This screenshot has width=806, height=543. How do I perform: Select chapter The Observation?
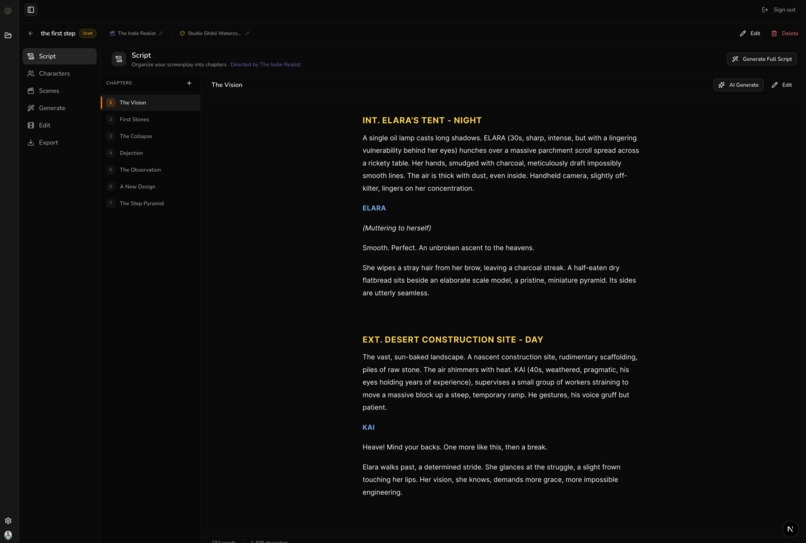(x=151, y=170)
